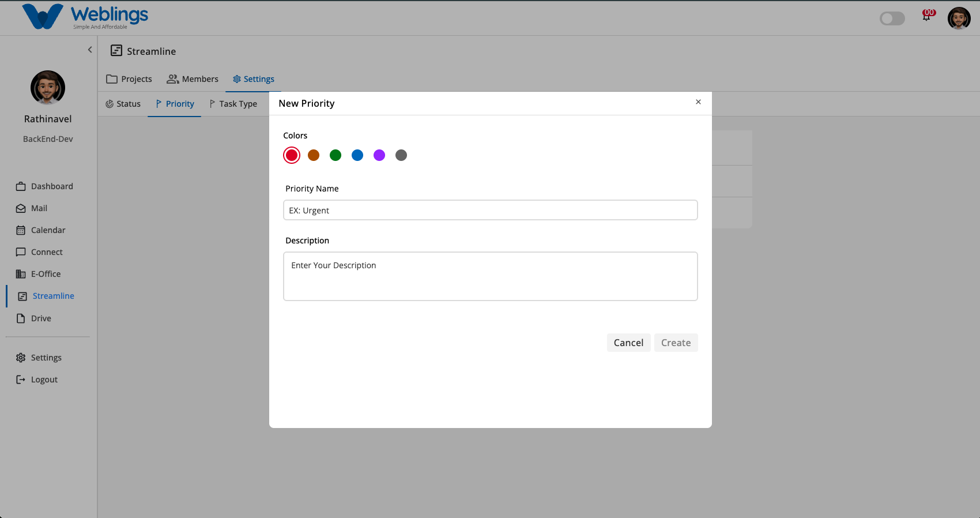
Task: Focus the Priority Name input field
Action: point(491,210)
